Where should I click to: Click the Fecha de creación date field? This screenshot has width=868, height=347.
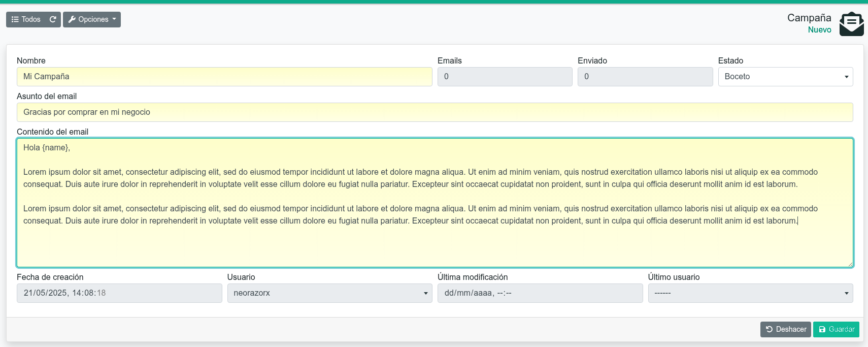coord(119,293)
